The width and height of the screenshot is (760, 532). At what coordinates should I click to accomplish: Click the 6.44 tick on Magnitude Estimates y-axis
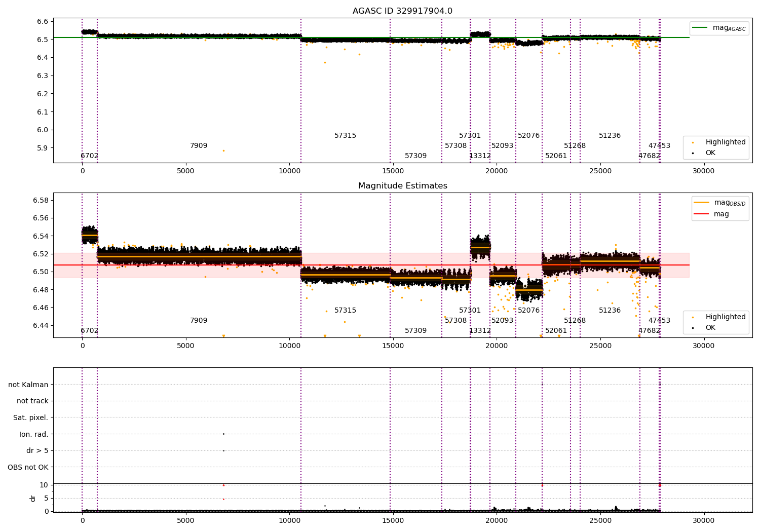tap(41, 325)
